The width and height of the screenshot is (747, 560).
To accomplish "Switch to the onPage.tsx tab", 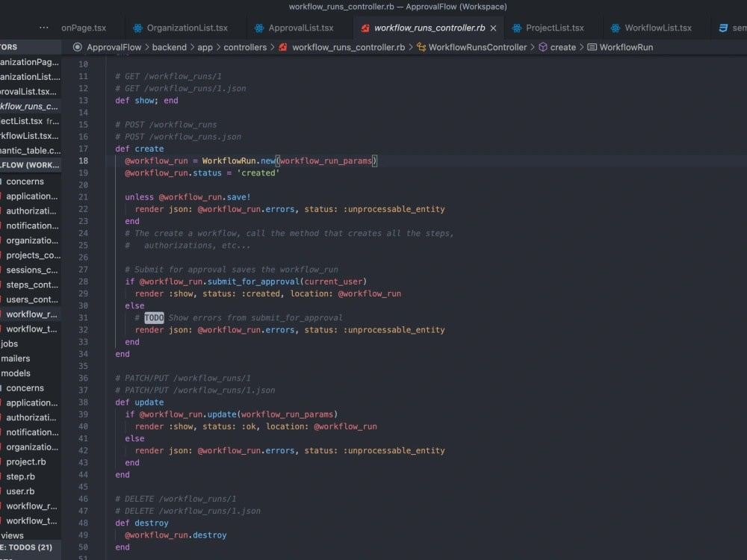I will (x=84, y=27).
